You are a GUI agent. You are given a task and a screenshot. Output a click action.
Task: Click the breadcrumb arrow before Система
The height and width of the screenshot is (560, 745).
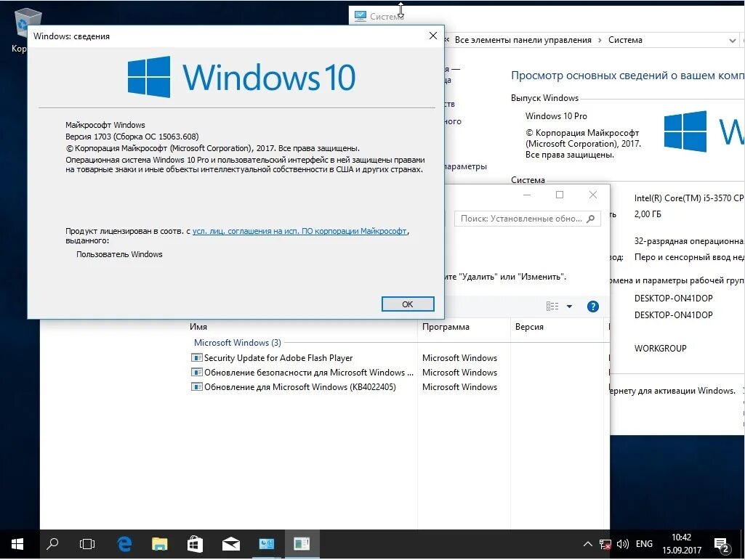pyautogui.click(x=600, y=41)
